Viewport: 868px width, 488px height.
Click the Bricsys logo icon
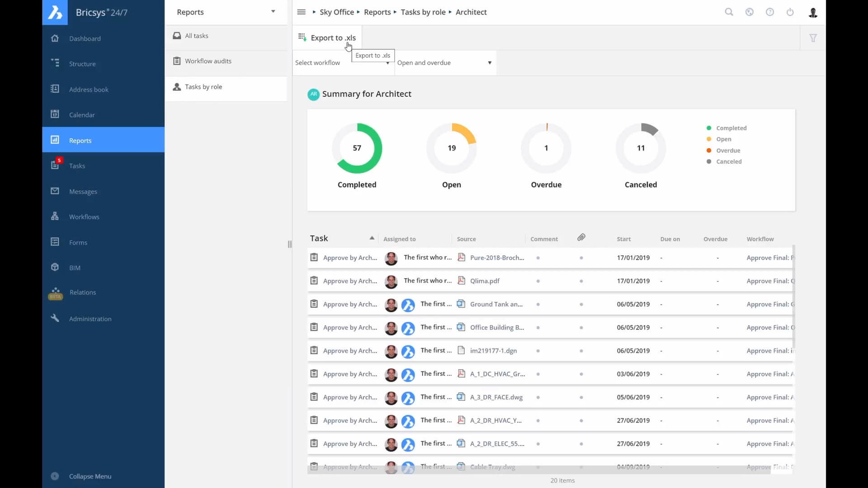coord(55,12)
